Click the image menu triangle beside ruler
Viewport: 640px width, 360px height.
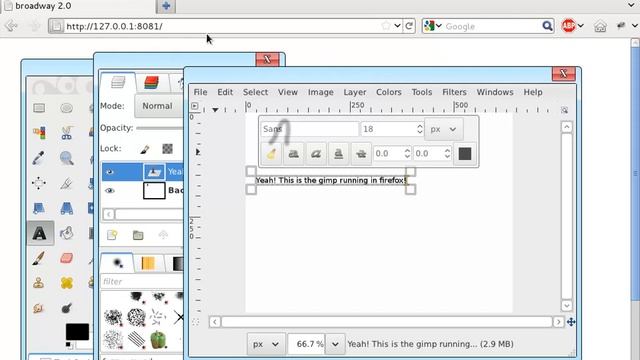pyautogui.click(x=195, y=106)
